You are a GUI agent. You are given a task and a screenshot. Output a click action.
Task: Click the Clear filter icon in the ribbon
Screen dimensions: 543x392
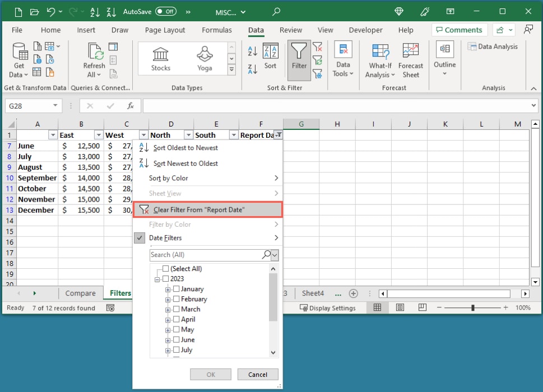pos(318,46)
